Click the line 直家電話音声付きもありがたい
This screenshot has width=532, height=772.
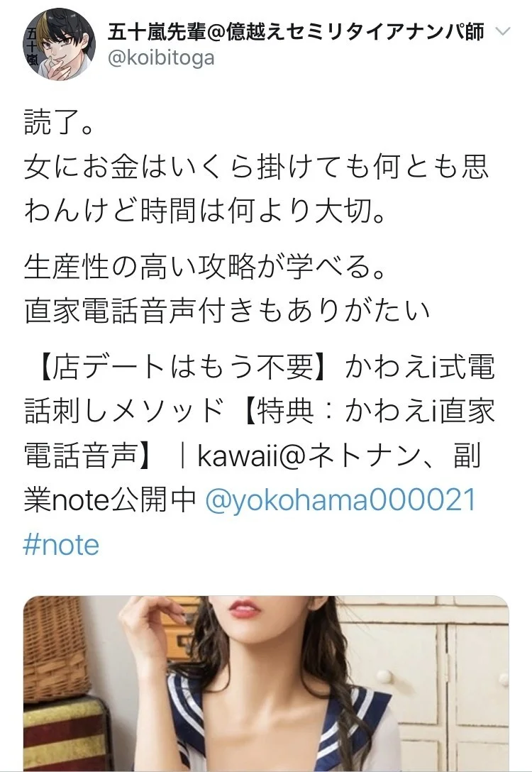click(227, 311)
